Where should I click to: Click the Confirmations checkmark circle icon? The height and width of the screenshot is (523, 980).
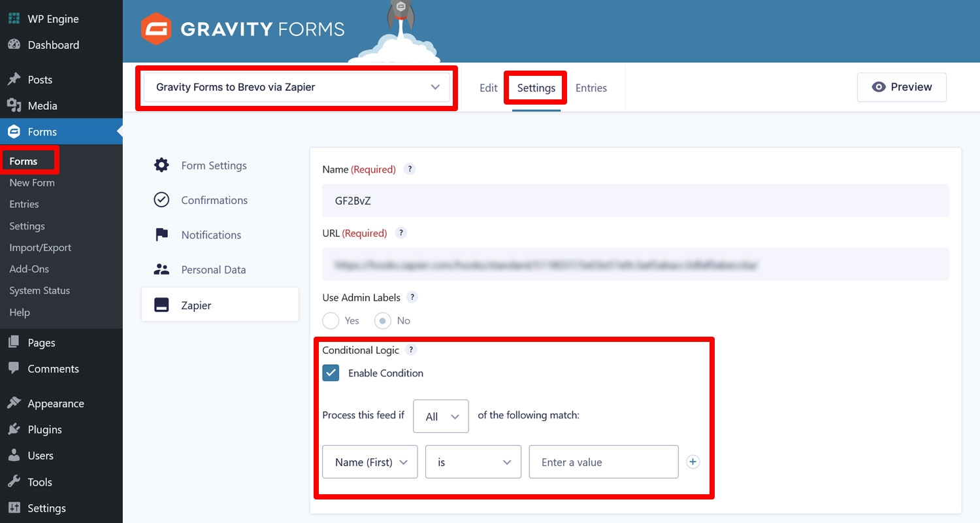tap(161, 200)
